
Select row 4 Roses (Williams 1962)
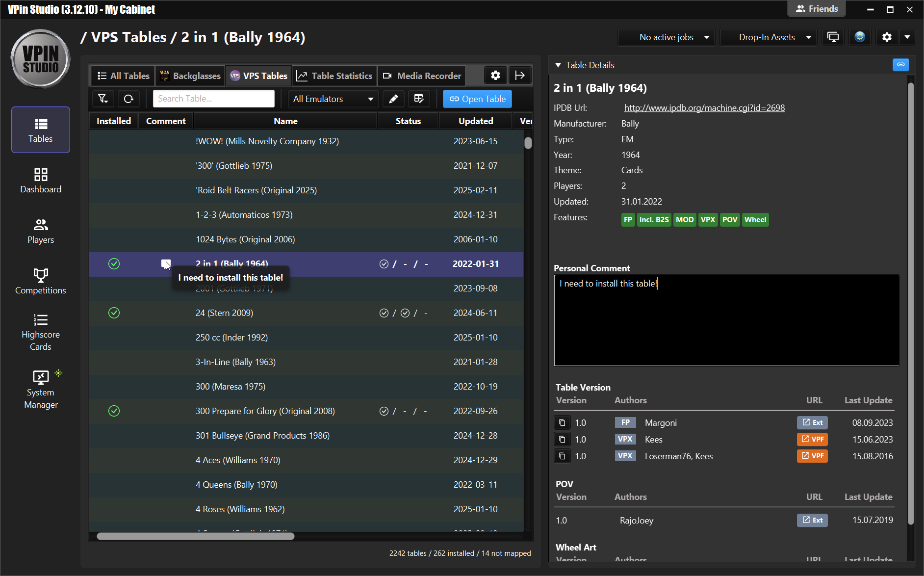pyautogui.click(x=306, y=509)
